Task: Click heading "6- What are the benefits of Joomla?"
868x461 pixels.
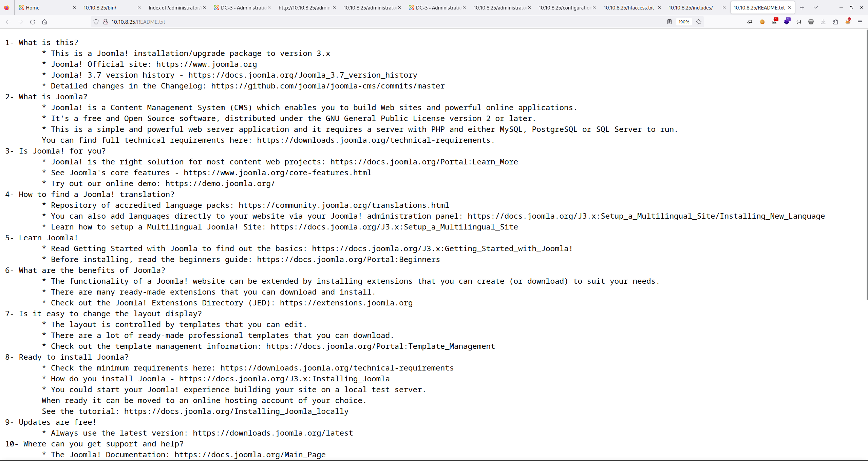Action: tap(85, 270)
